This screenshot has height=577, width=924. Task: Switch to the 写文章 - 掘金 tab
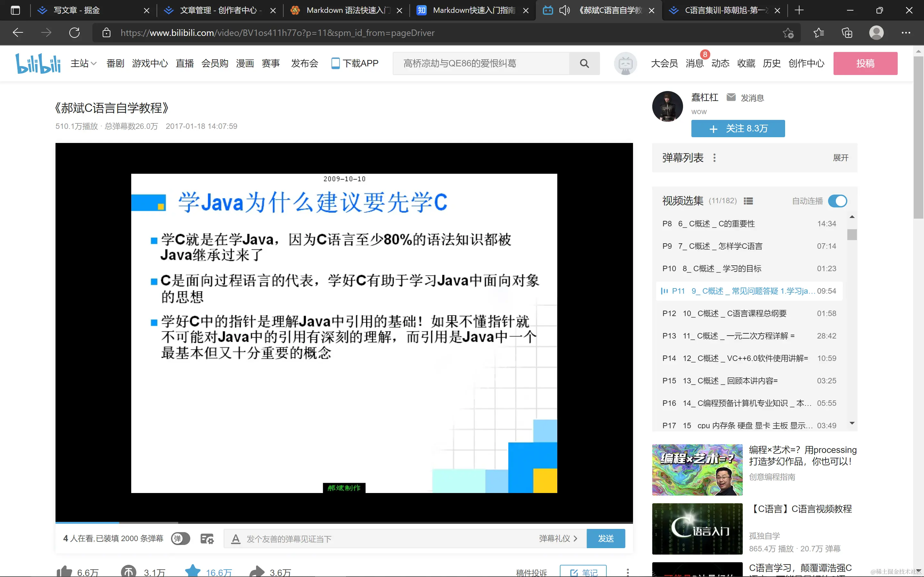76,10
